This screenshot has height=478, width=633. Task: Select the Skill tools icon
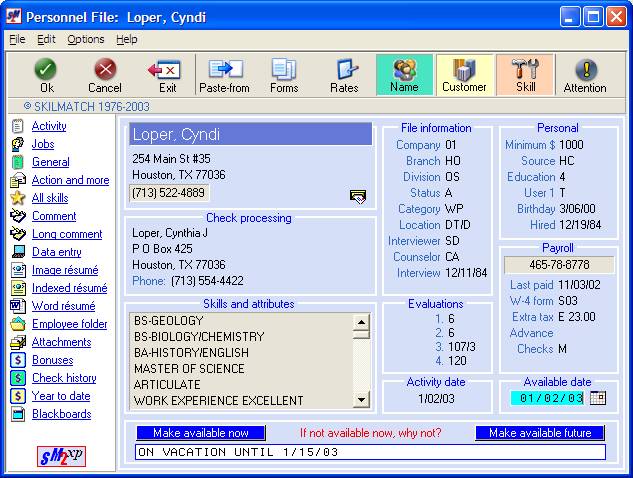tap(525, 69)
